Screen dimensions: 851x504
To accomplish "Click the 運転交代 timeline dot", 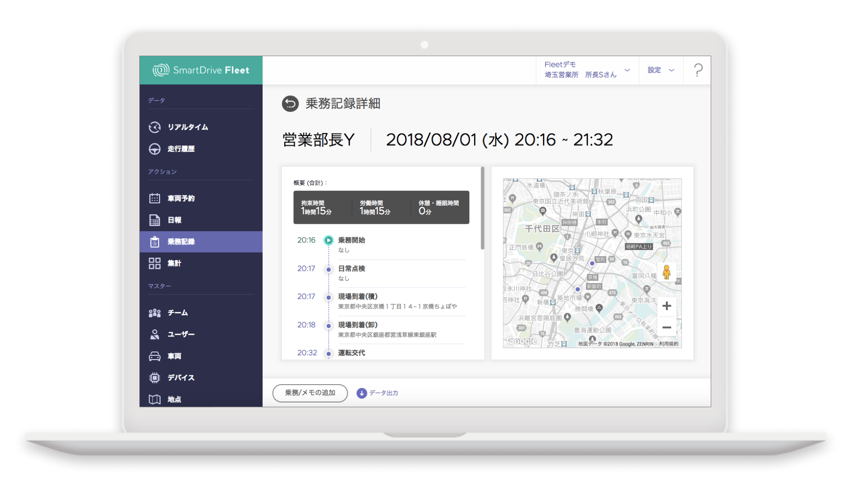I will [x=329, y=353].
